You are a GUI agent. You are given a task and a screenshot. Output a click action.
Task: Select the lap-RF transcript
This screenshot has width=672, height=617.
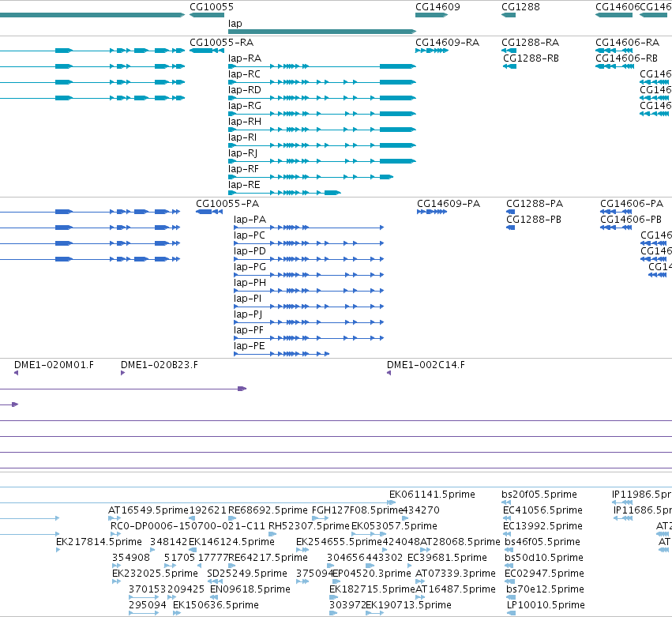[310, 177]
